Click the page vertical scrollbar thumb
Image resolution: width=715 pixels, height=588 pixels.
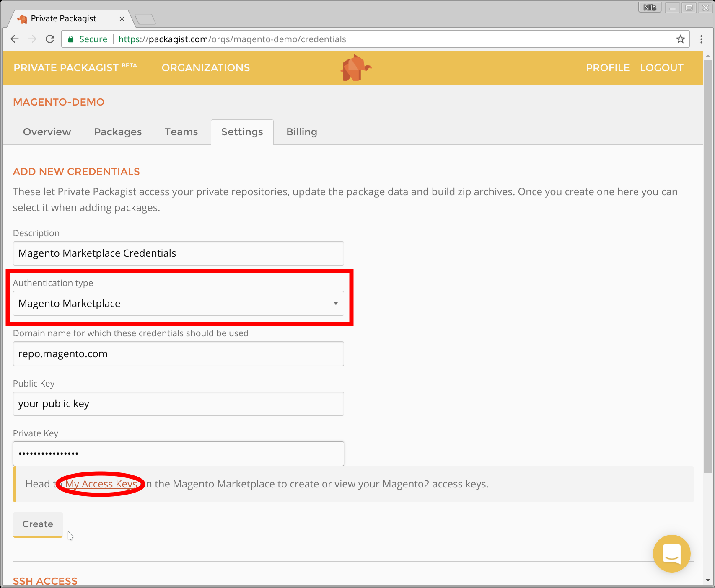pos(708,267)
